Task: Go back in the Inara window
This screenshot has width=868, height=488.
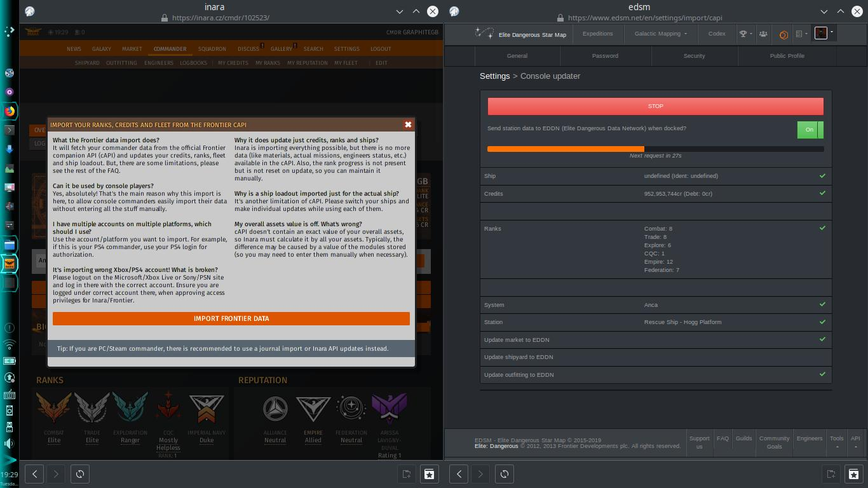Action: click(34, 473)
